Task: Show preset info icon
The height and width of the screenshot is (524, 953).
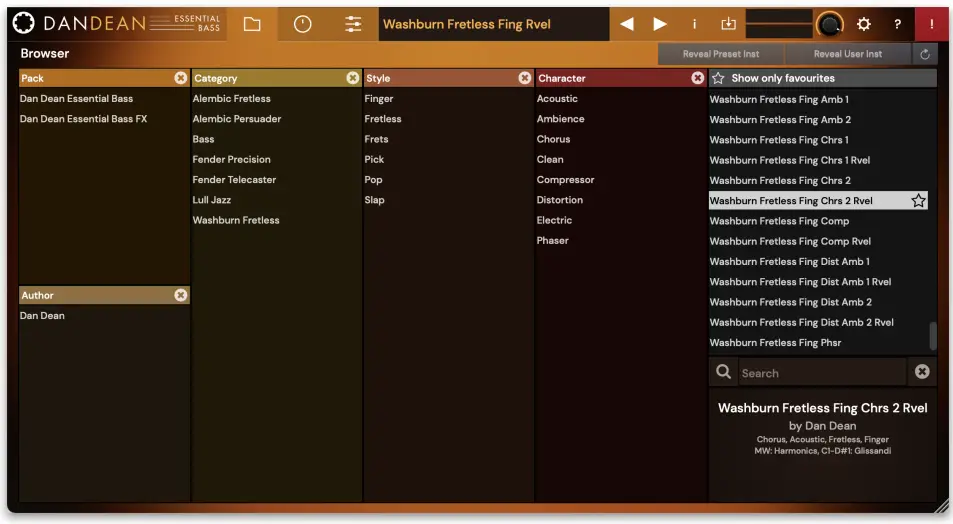Action: pos(694,24)
